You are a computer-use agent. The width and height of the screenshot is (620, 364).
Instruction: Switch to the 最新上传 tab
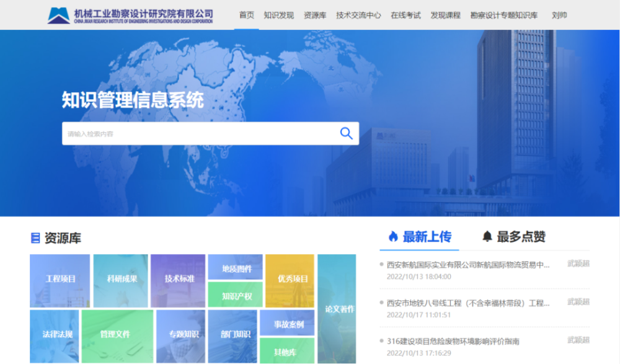427,236
